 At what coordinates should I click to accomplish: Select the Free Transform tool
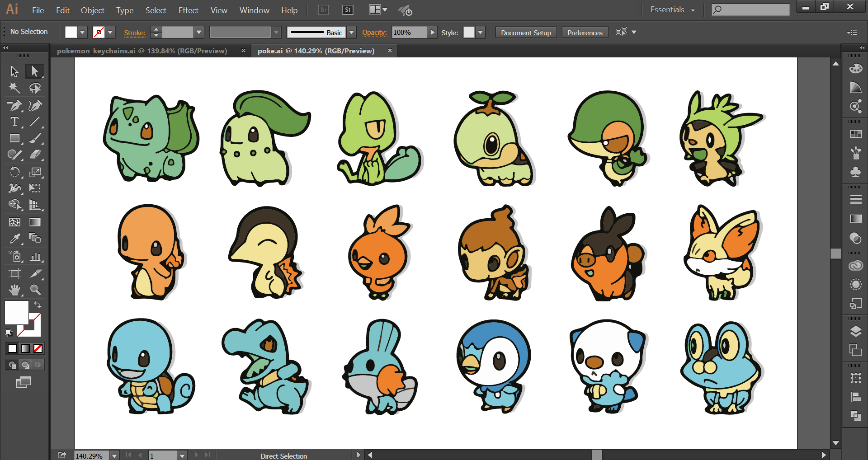tap(35, 188)
